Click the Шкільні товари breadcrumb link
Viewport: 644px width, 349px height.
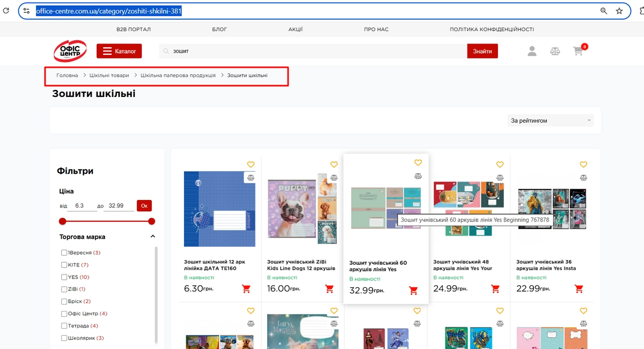(x=109, y=76)
